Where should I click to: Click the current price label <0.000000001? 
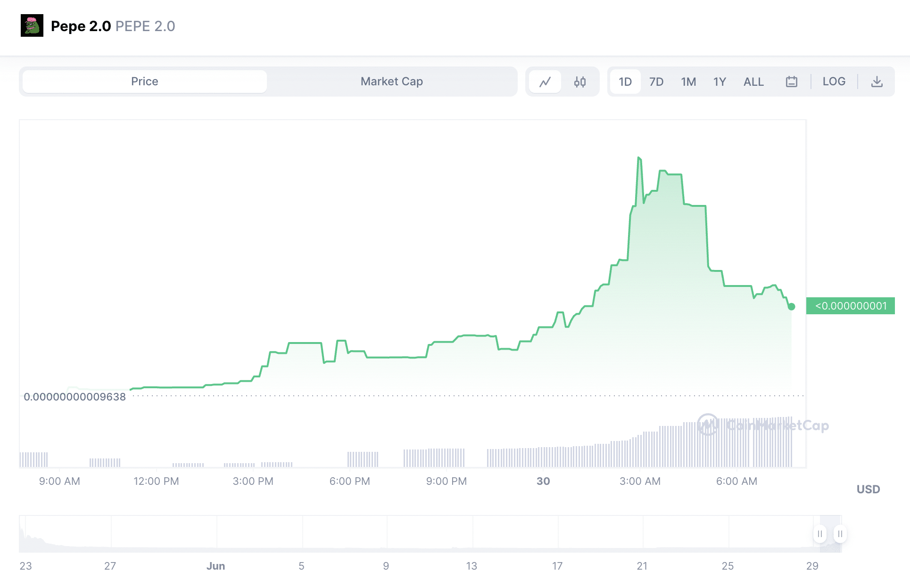[x=851, y=306]
